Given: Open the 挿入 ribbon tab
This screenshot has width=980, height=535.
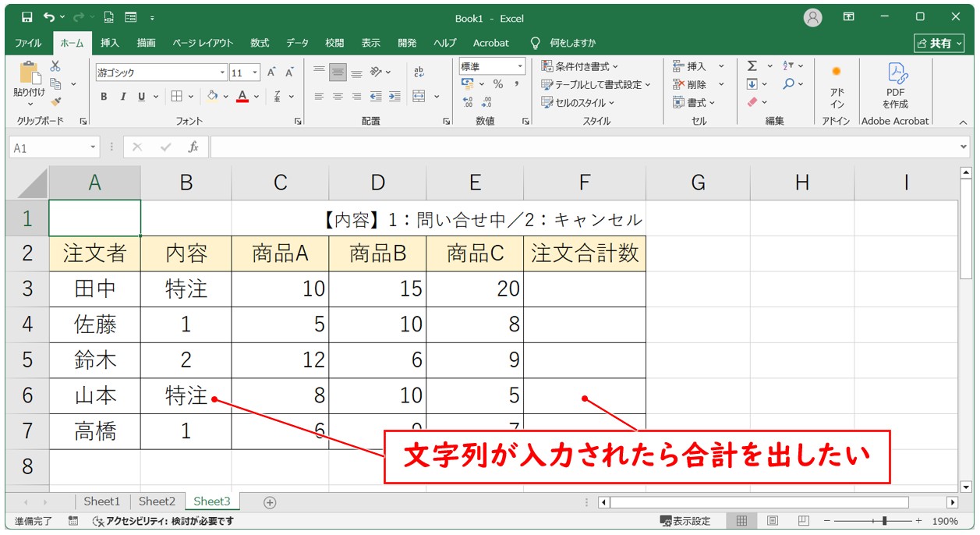Looking at the screenshot, I should [110, 43].
